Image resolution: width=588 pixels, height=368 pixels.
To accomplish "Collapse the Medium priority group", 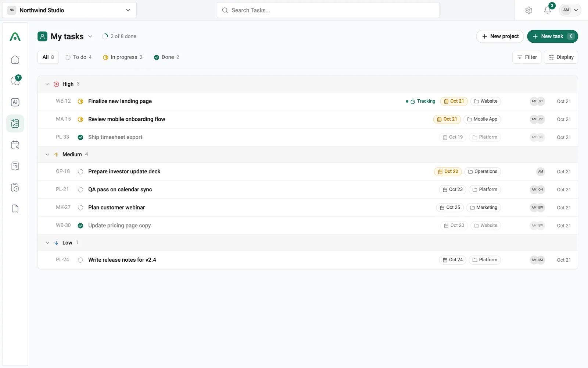I will [47, 155].
